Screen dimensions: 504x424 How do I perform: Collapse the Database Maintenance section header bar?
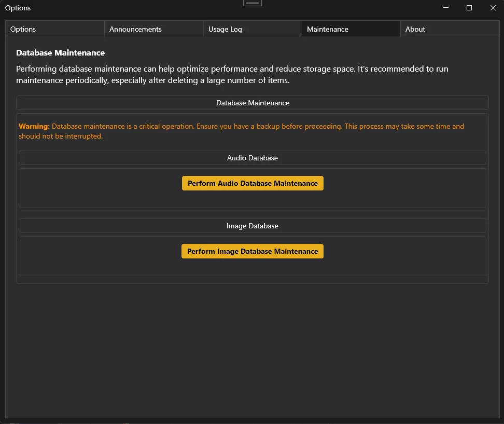click(253, 103)
